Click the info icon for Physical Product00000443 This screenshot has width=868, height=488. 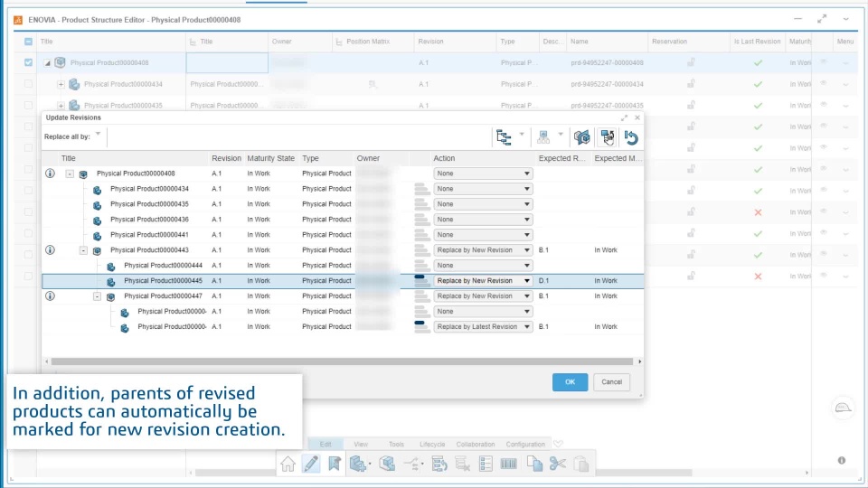point(50,250)
